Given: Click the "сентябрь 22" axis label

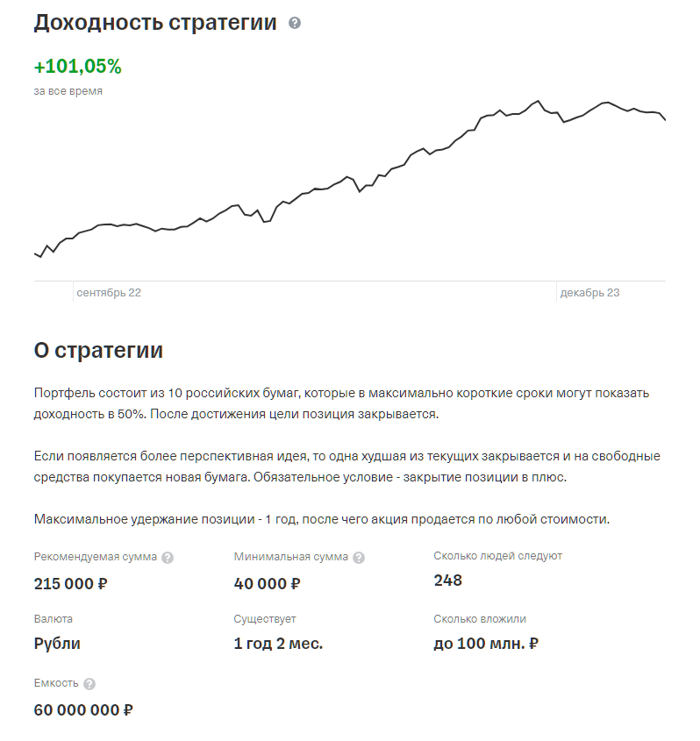Looking at the screenshot, I should pyautogui.click(x=109, y=293).
